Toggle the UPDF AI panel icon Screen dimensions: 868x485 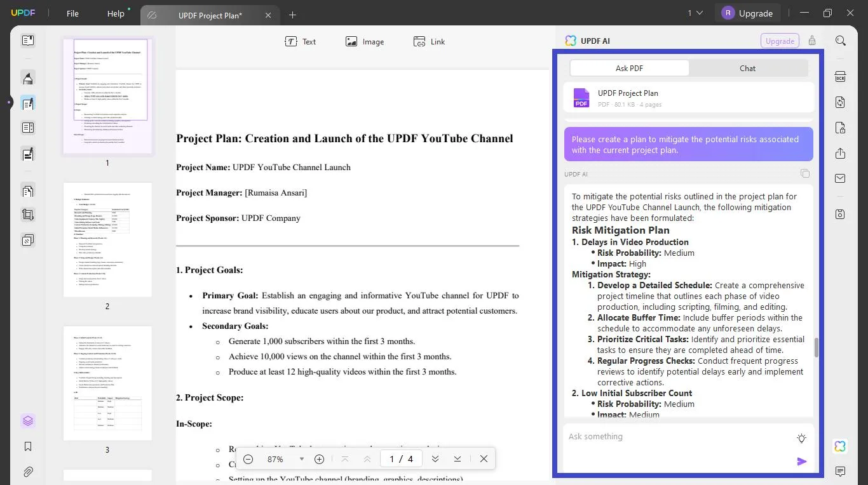click(x=840, y=446)
